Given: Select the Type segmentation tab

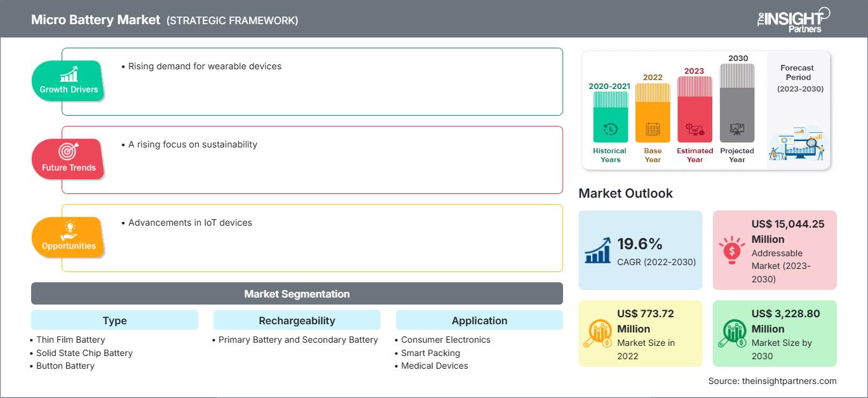Looking at the screenshot, I should (x=114, y=320).
